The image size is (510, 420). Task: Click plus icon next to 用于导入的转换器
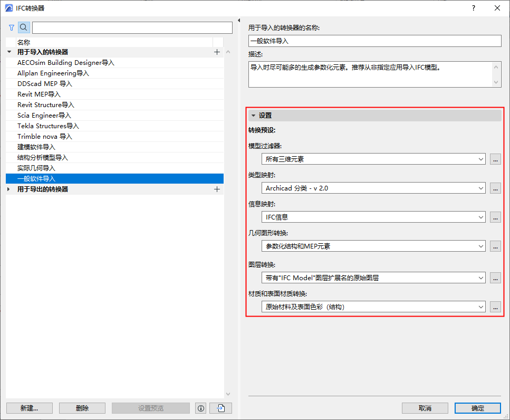click(216, 52)
